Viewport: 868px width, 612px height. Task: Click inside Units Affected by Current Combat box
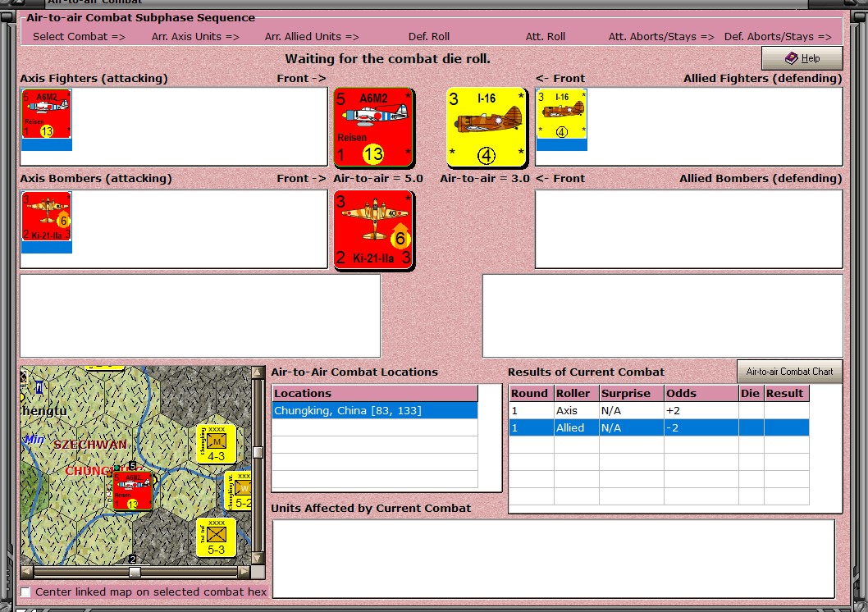(554, 559)
